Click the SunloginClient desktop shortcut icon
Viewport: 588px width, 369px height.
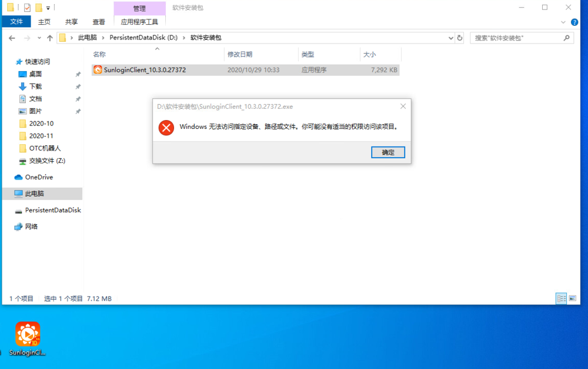pyautogui.click(x=28, y=334)
